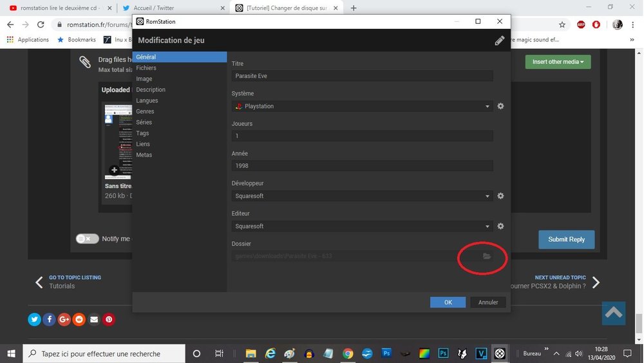Open the Editeur settings gear
This screenshot has height=363, width=644.
500,226
